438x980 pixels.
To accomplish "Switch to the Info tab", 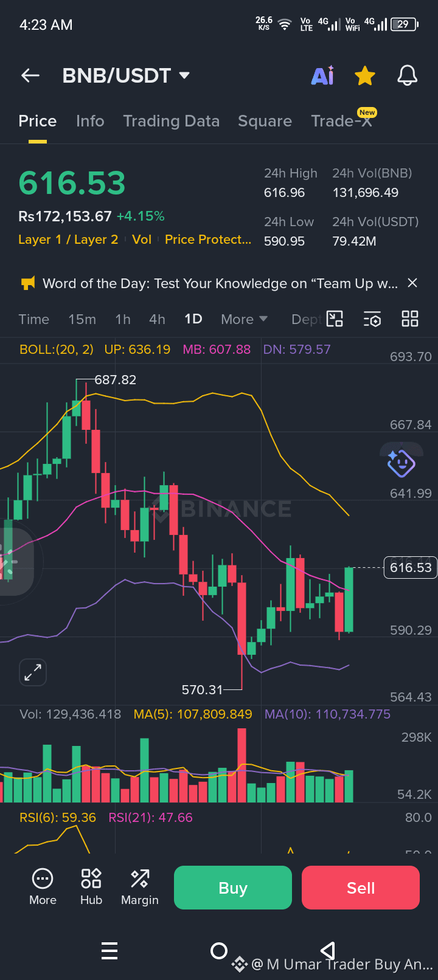I will (x=90, y=121).
